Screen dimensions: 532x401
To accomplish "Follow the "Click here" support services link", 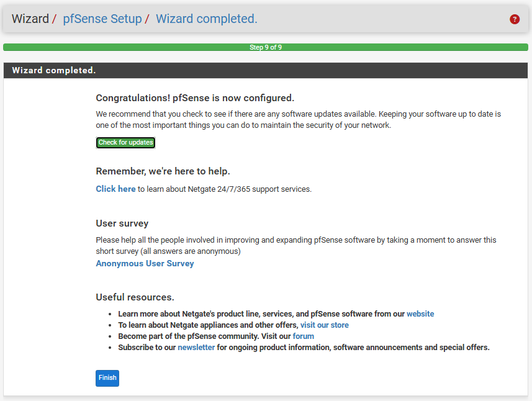I will coord(115,189).
